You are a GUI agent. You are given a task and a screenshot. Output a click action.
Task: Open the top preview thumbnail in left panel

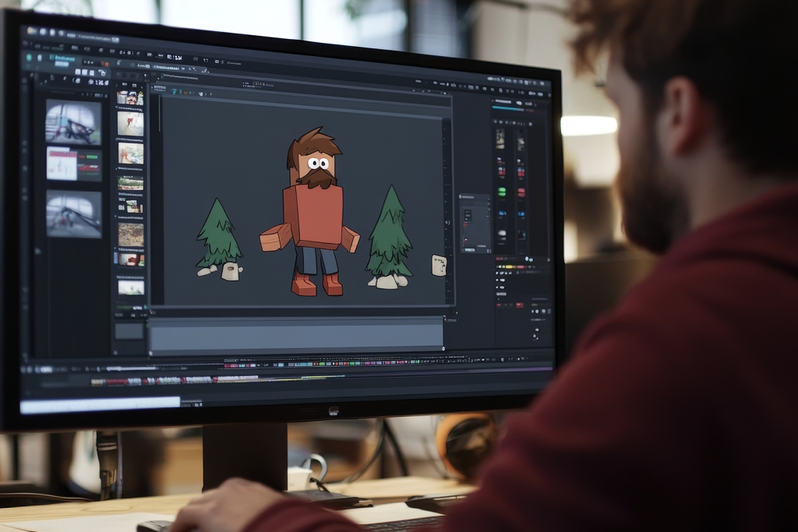pyautogui.click(x=72, y=122)
